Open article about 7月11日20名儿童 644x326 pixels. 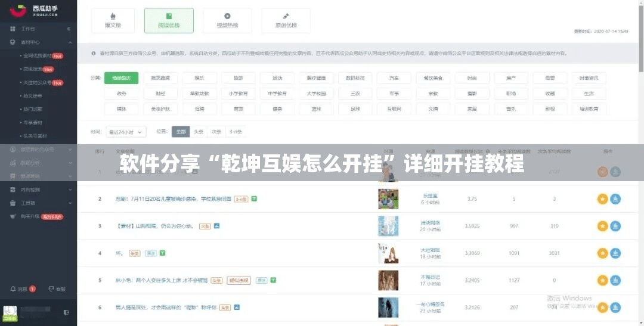[174, 199]
